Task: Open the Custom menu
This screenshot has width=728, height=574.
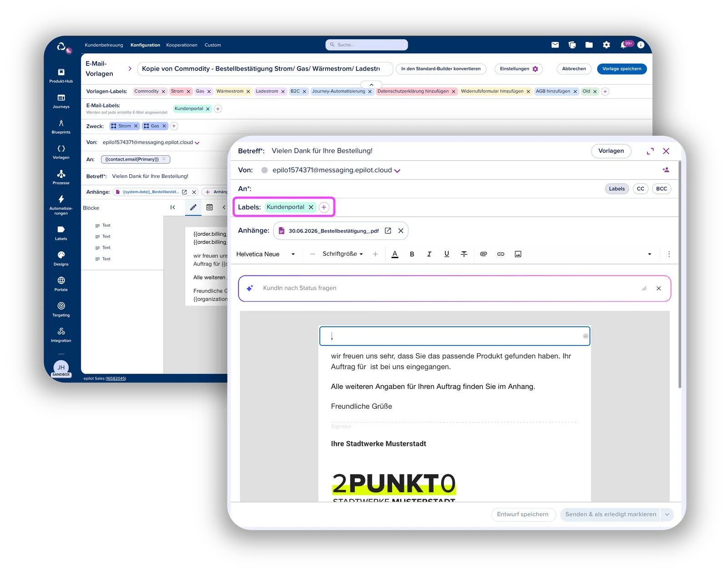Action: click(x=212, y=45)
